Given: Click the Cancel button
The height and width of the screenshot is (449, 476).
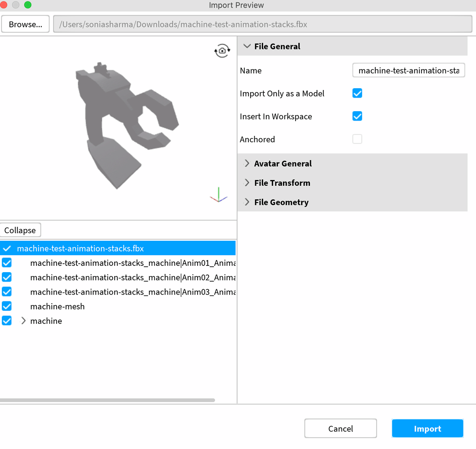Looking at the screenshot, I should coord(341,428).
